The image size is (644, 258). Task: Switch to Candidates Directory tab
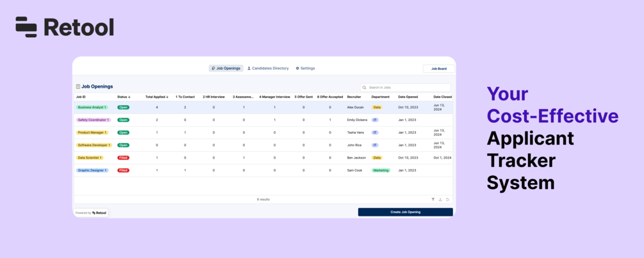[x=268, y=68]
